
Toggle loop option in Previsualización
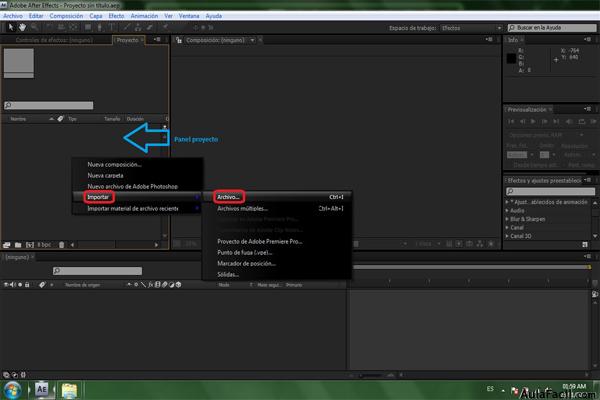coord(582,121)
